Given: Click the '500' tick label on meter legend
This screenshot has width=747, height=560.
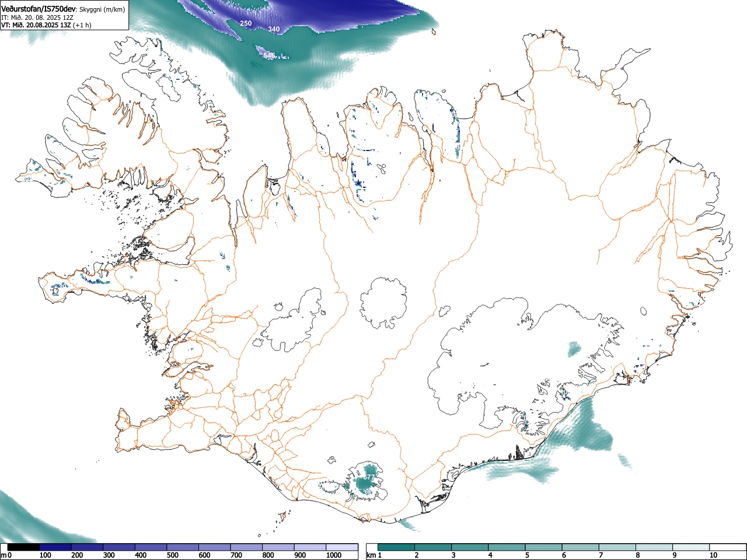Looking at the screenshot, I should [x=172, y=555].
